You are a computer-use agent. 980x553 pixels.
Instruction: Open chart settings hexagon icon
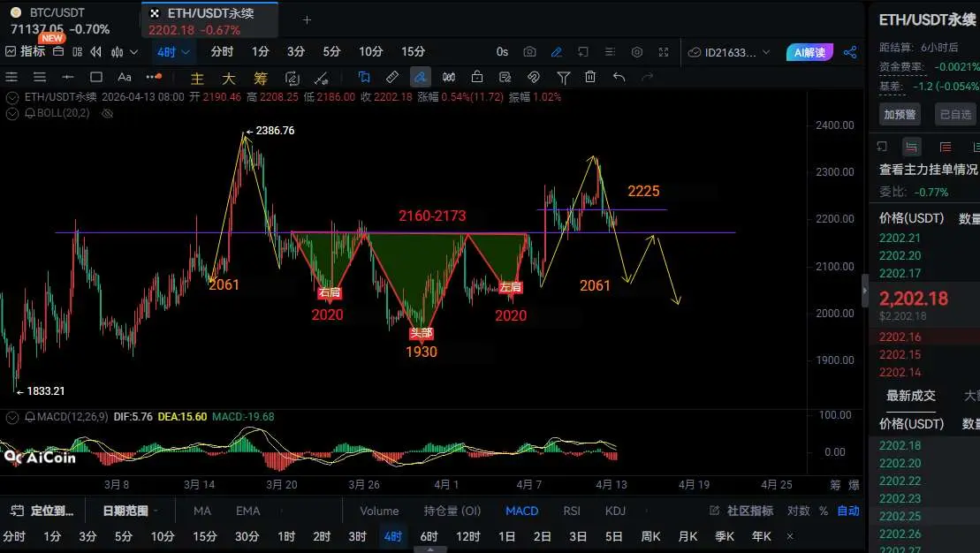(x=637, y=52)
